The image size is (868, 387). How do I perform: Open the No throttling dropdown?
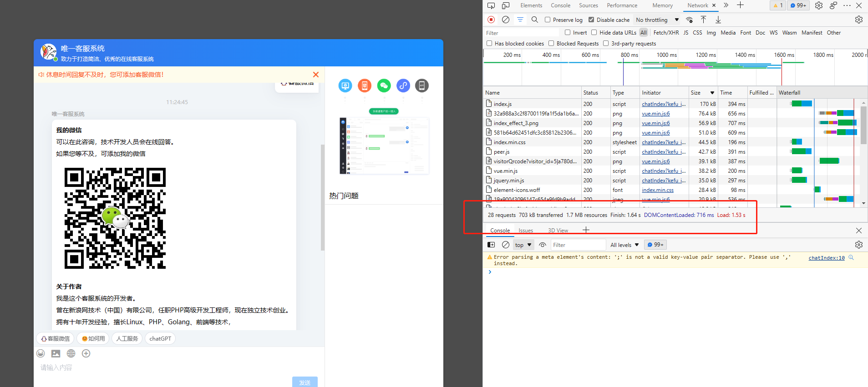click(657, 20)
